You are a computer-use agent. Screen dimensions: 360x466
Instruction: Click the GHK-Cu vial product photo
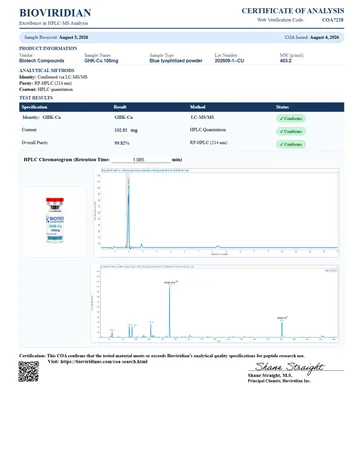[x=55, y=220]
